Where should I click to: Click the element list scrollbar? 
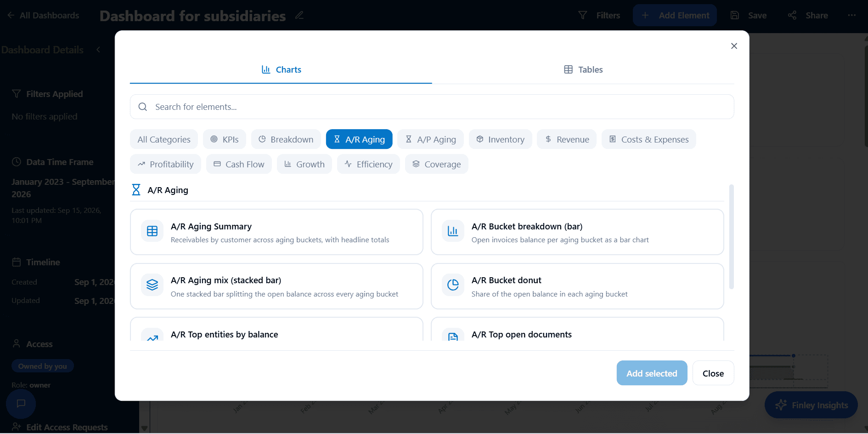731,236
